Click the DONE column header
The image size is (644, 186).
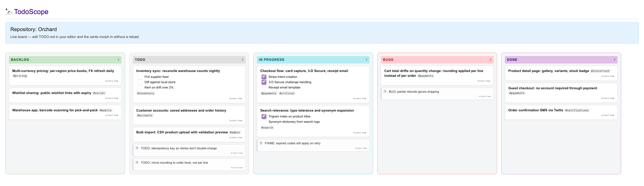[x=561, y=60]
